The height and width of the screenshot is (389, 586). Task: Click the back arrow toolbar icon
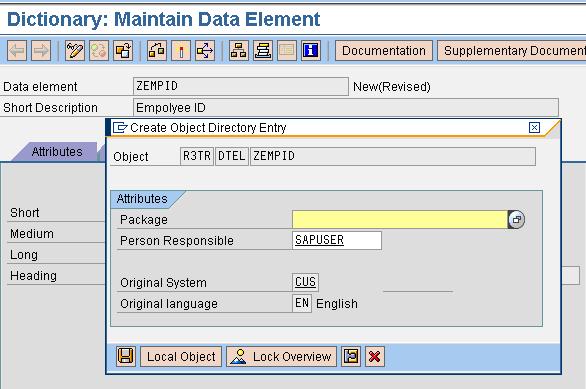pyautogui.click(x=17, y=50)
